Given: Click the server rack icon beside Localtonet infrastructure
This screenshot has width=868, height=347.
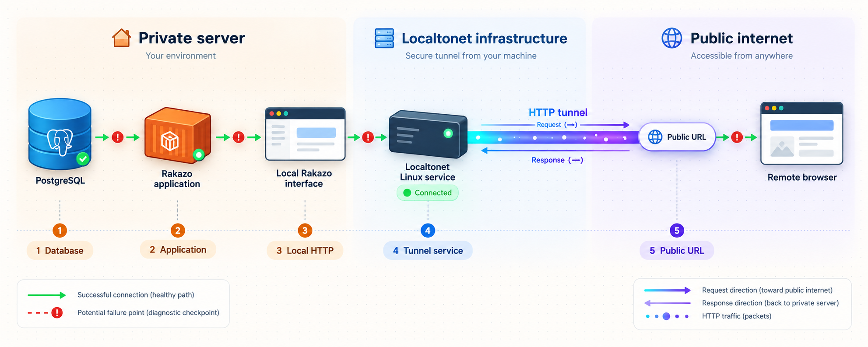Looking at the screenshot, I should tap(384, 38).
